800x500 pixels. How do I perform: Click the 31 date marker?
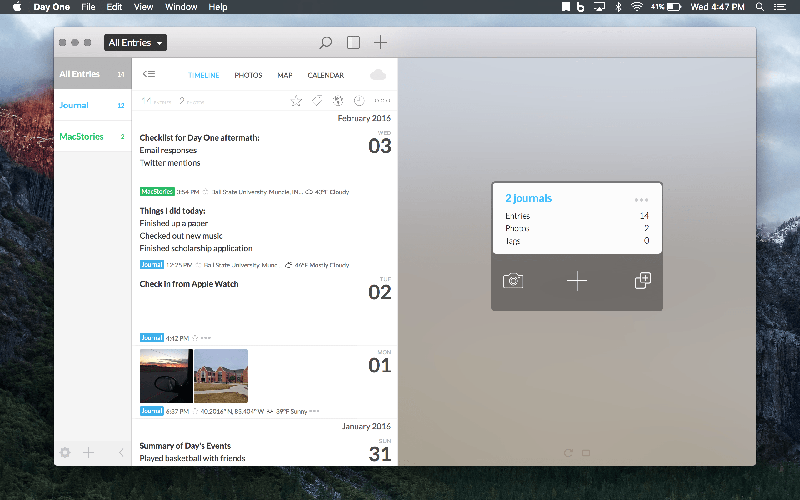click(380, 454)
